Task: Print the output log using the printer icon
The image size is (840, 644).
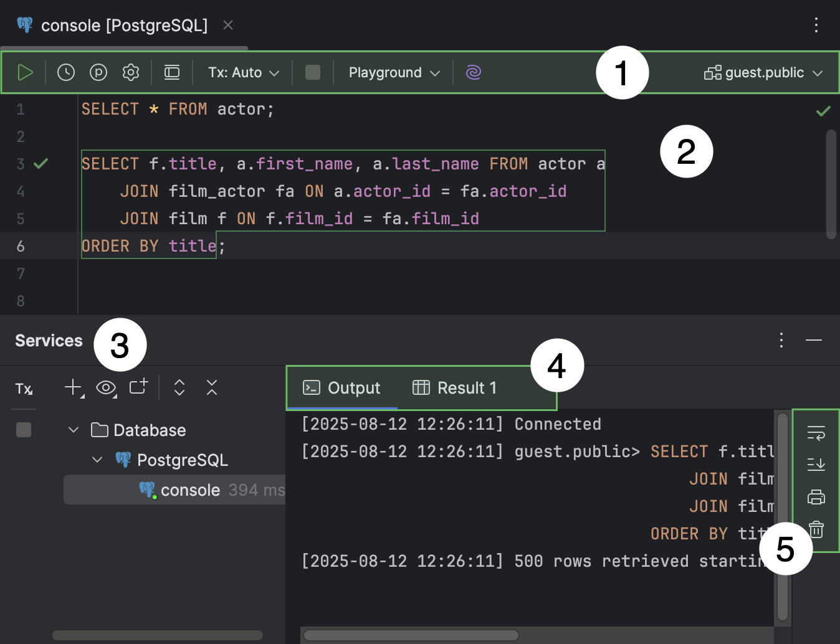Action: 815,497
